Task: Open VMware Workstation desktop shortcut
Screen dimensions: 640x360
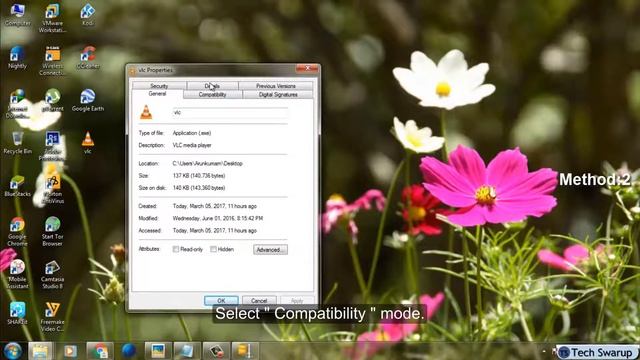Action: click(x=52, y=18)
